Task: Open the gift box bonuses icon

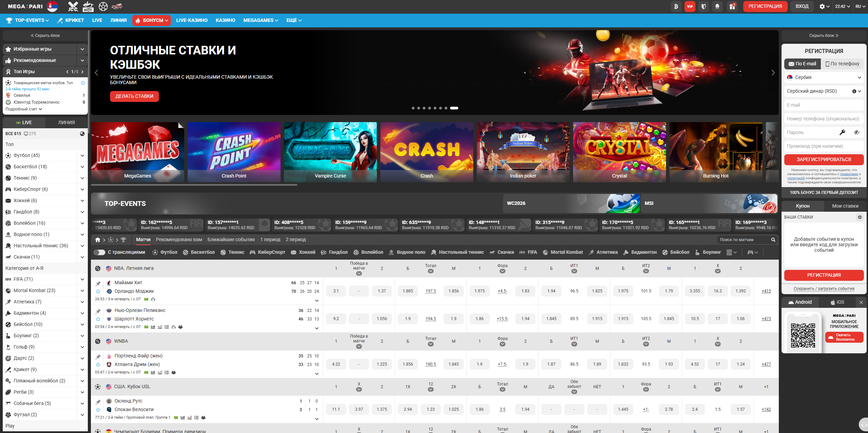Action: point(732,6)
